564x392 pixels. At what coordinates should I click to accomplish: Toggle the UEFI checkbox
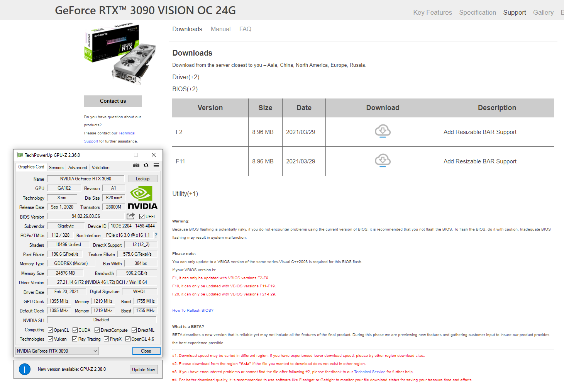142,217
